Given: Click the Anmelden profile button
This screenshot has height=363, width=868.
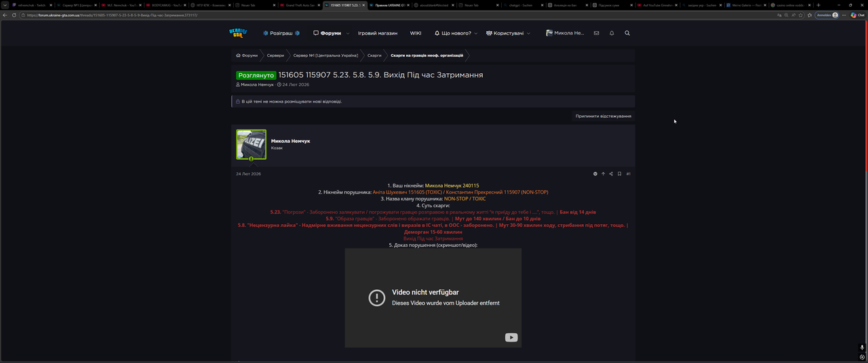Looking at the screenshot, I should [x=827, y=15].
